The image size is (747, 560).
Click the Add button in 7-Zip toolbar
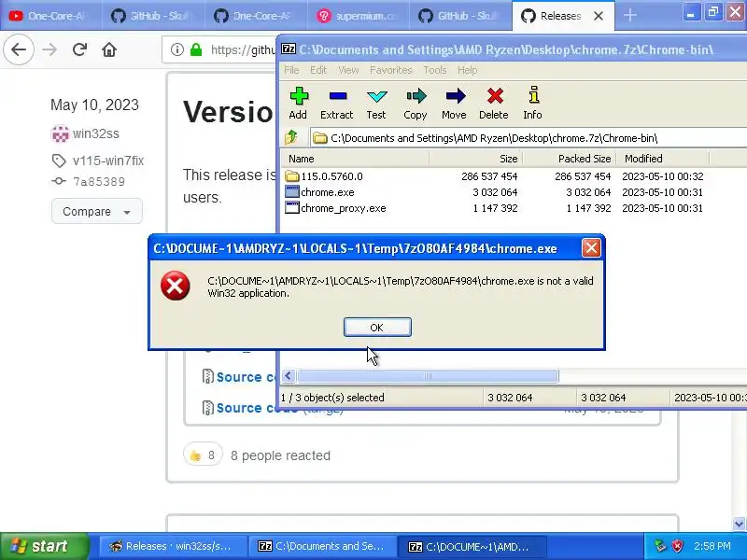[x=298, y=104]
